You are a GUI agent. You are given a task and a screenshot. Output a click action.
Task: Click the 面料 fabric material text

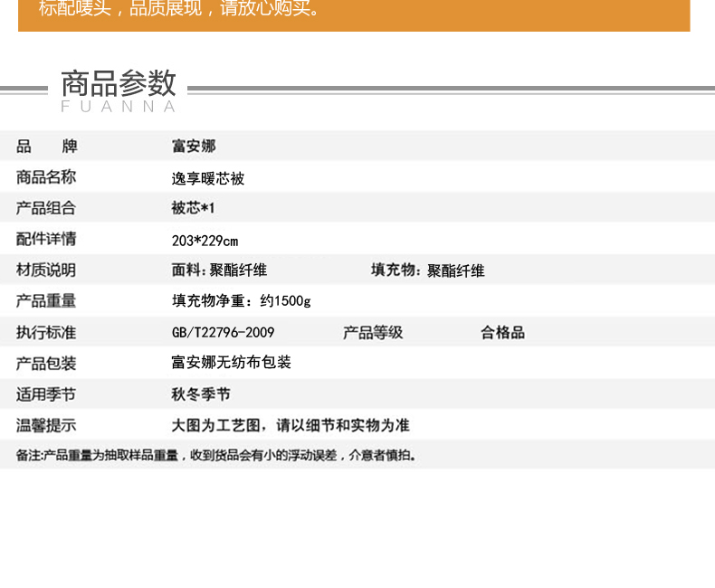(x=219, y=270)
